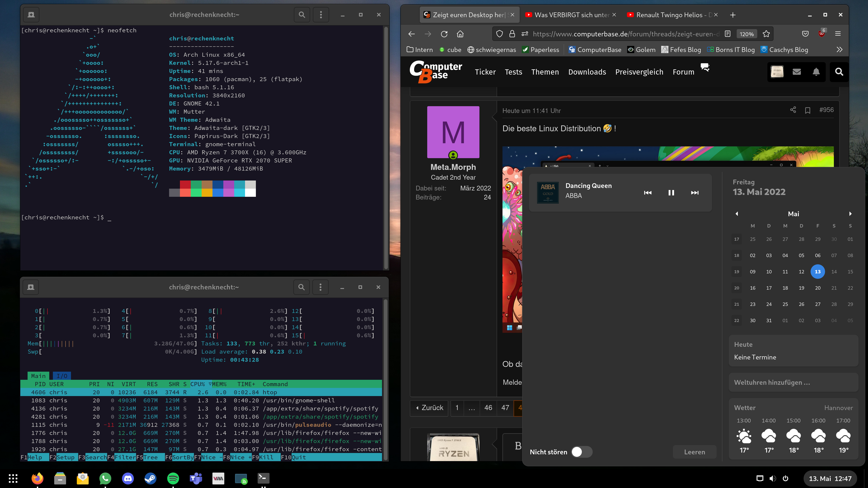This screenshot has height=488, width=868.
Task: Show the previous month in the calendar
Action: pos(737,214)
